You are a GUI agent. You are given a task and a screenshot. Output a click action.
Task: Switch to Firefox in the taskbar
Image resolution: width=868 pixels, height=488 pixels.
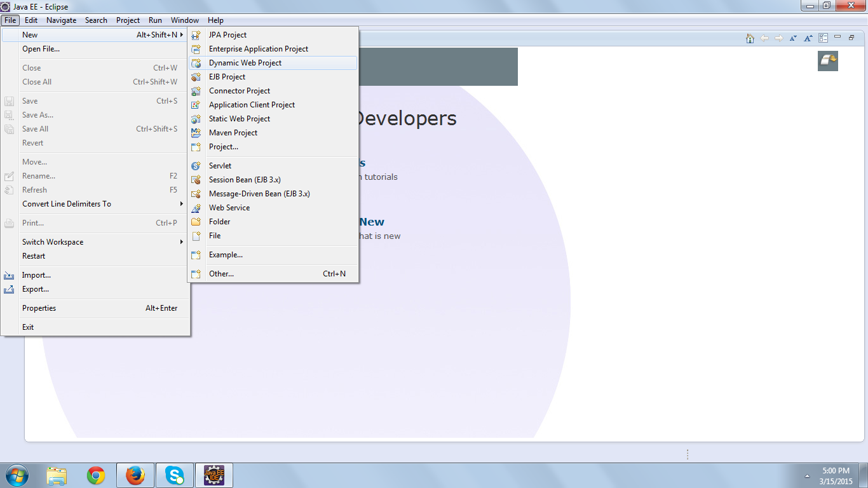click(x=135, y=475)
